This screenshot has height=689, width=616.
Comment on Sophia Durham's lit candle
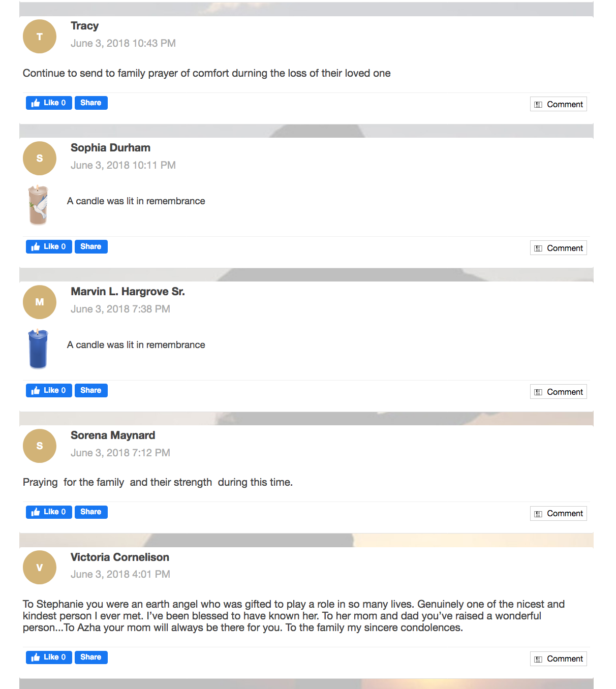click(559, 248)
